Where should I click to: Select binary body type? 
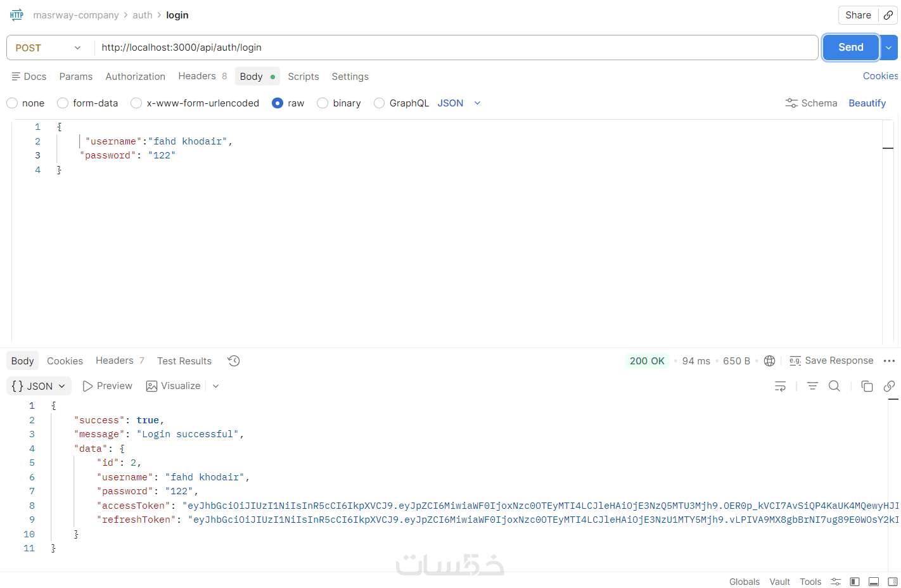pyautogui.click(x=323, y=103)
